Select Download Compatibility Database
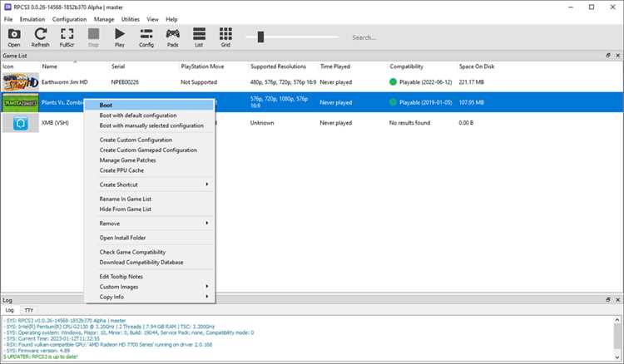The height and width of the screenshot is (364, 624). pyautogui.click(x=150, y=263)
